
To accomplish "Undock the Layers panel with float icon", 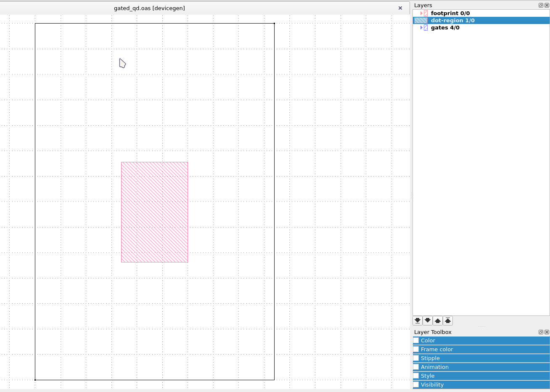I will (x=541, y=5).
